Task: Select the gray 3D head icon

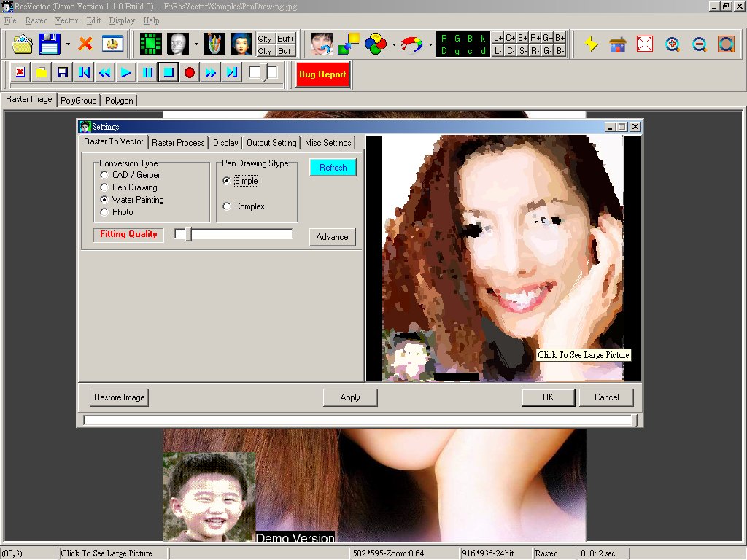Action: tap(178, 44)
